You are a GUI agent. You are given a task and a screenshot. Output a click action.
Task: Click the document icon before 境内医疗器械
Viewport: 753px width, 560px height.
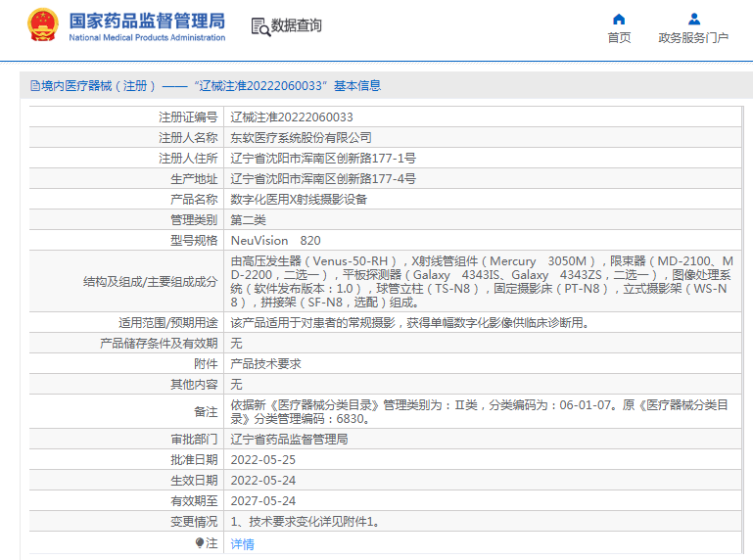point(35,86)
